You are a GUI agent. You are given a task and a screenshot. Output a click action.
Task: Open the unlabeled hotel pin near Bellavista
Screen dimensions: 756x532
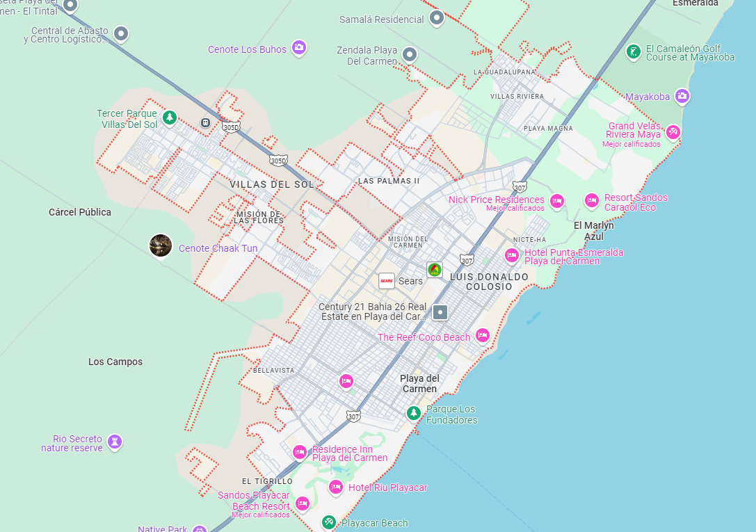pos(346,382)
